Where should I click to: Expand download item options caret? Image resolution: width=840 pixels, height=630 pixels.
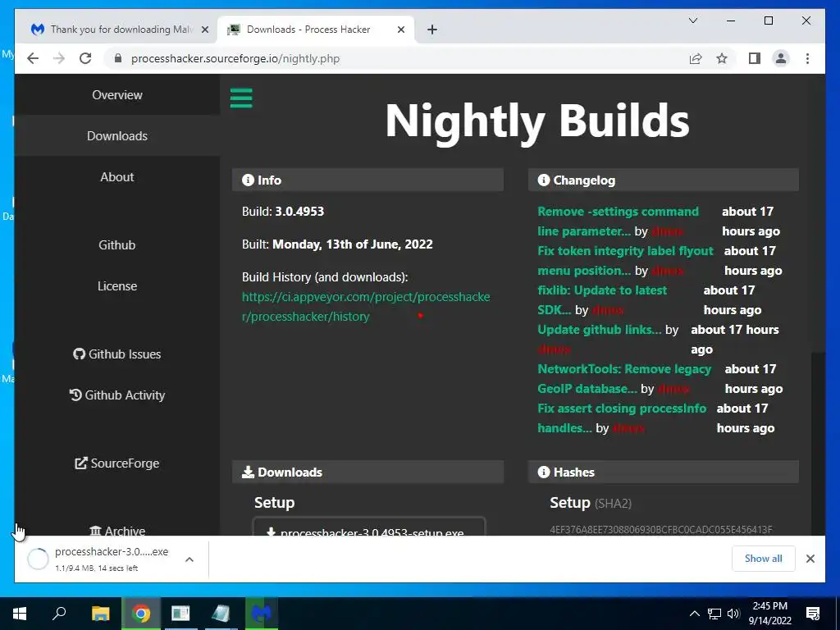pos(189,559)
